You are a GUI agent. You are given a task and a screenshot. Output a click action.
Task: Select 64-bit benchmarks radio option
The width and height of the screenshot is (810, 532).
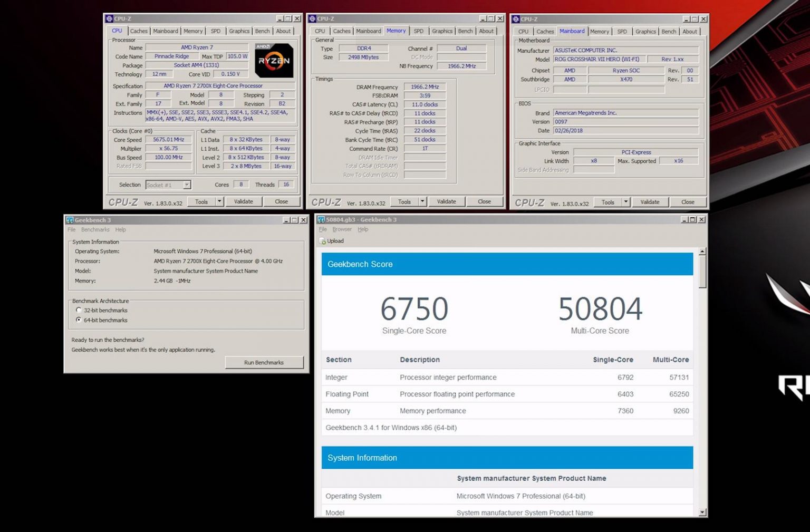point(79,320)
